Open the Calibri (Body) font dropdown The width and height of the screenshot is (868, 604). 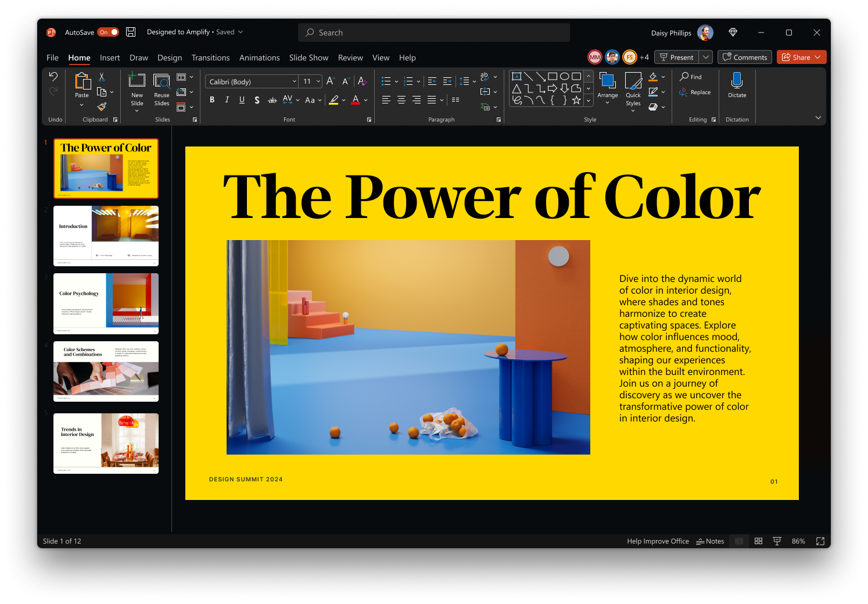pyautogui.click(x=295, y=81)
